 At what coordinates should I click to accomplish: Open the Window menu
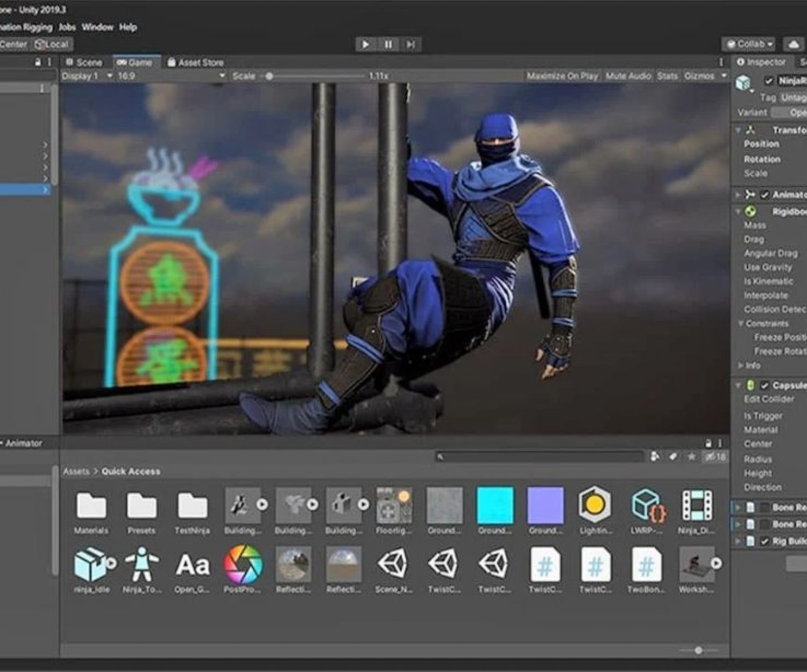pyautogui.click(x=97, y=27)
